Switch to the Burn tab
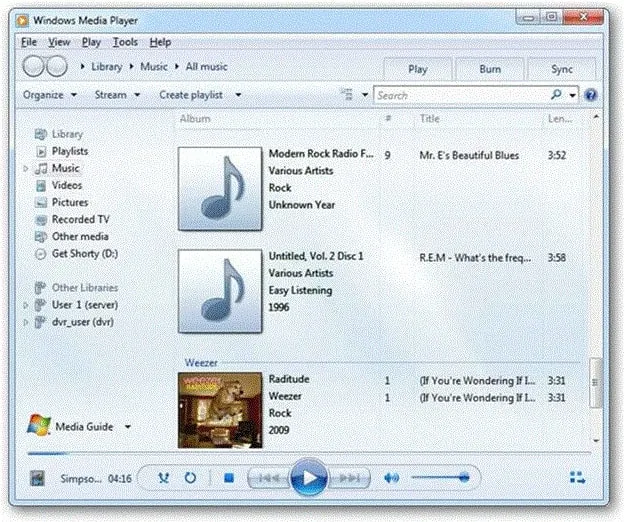 [490, 69]
